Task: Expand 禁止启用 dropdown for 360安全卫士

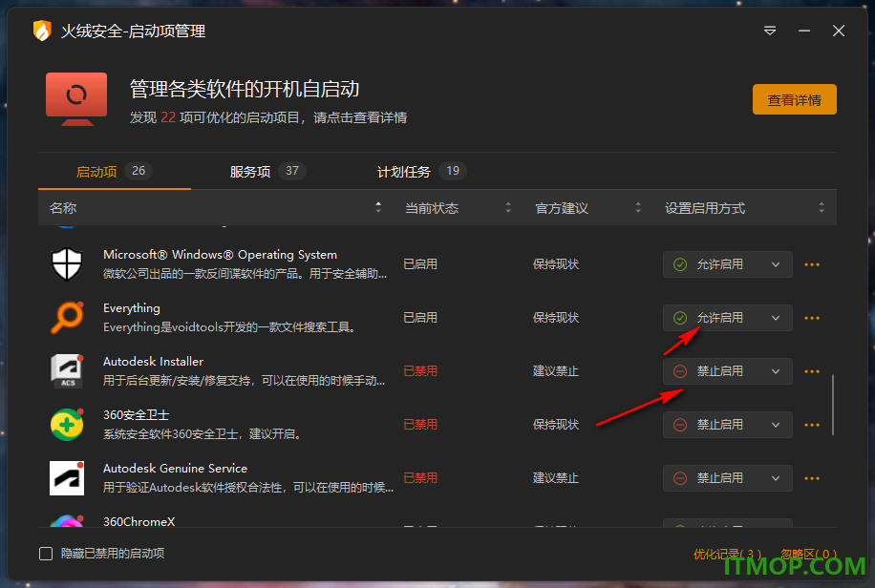Action: 728,425
